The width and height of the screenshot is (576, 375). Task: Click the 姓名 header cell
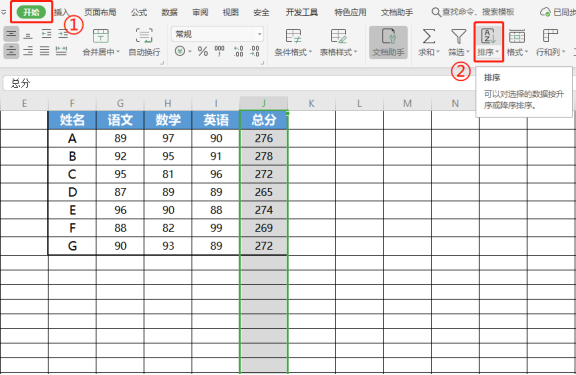tap(72, 120)
